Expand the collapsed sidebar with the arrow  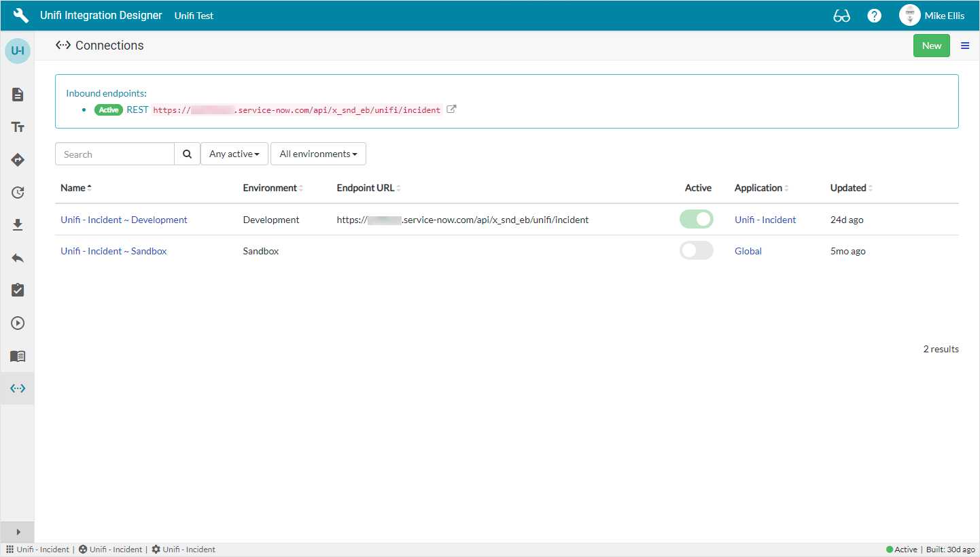coord(17,532)
